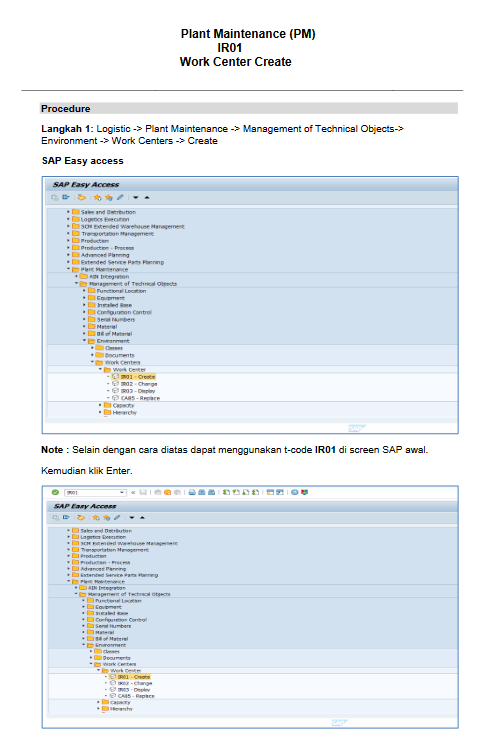
Task: Click SAP Business Workplace icon in lower screenshot
Action: [81, 518]
